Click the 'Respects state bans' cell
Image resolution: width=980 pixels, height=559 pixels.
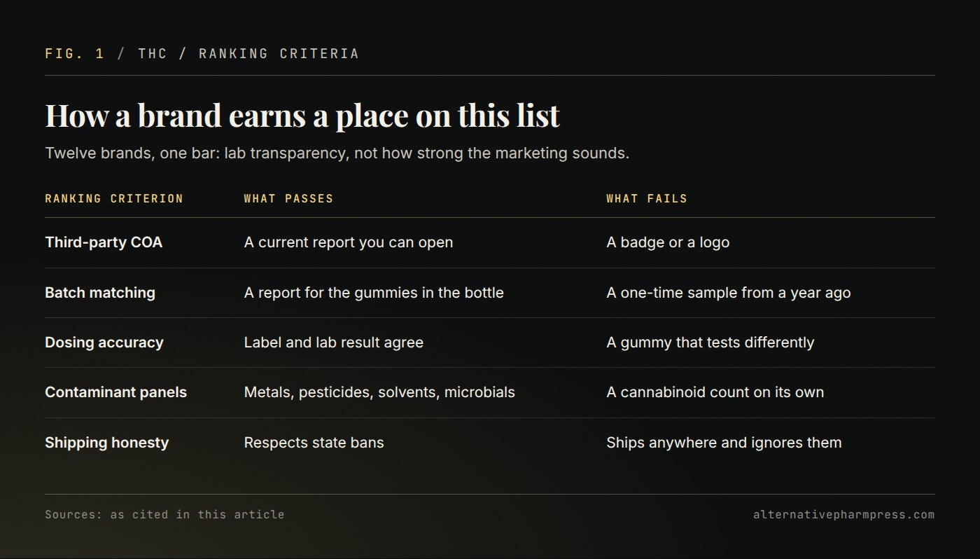coord(314,443)
